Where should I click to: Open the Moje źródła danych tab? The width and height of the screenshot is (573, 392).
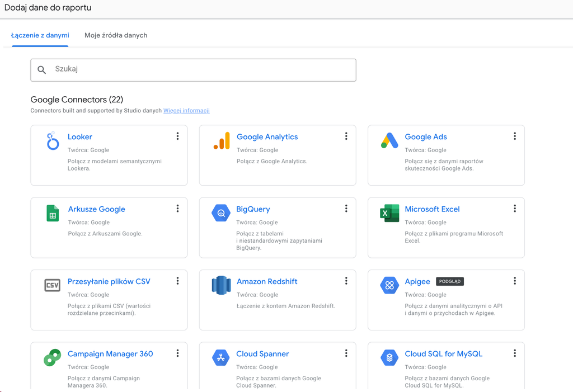coord(116,35)
